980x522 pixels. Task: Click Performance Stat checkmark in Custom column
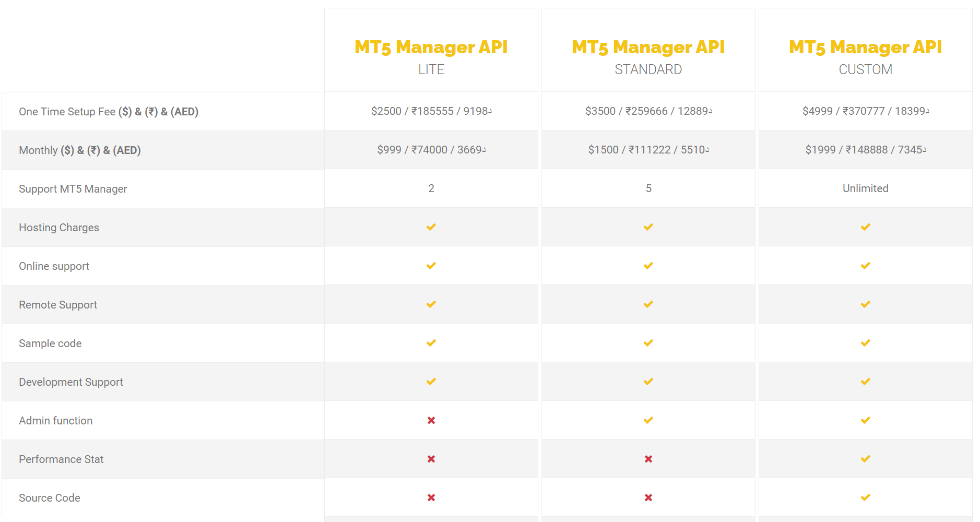click(865, 459)
